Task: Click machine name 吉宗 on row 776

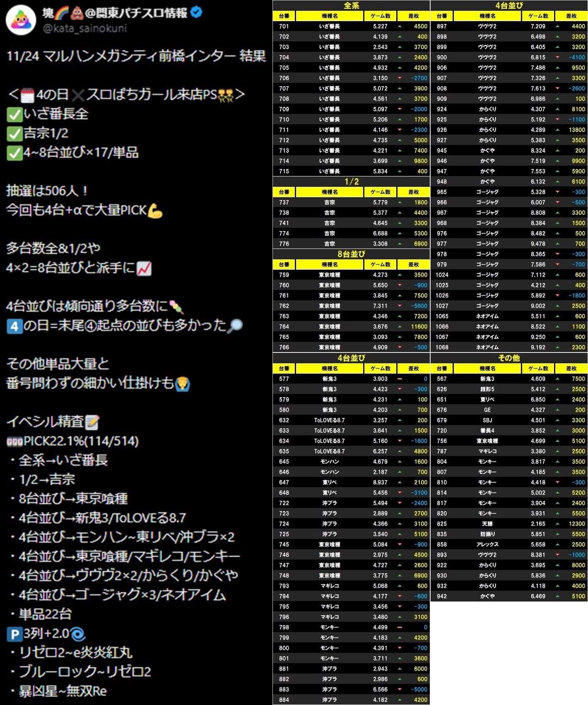Action: point(330,244)
